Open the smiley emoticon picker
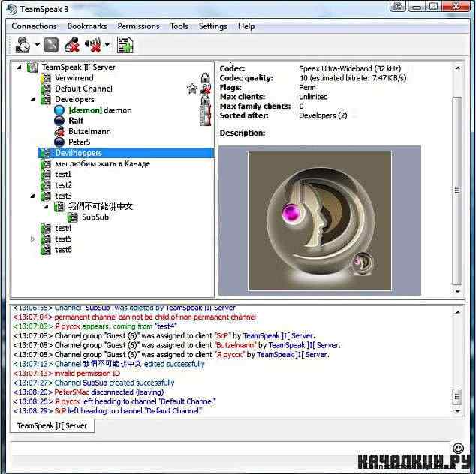This screenshot has height=474, width=476. [x=458, y=448]
